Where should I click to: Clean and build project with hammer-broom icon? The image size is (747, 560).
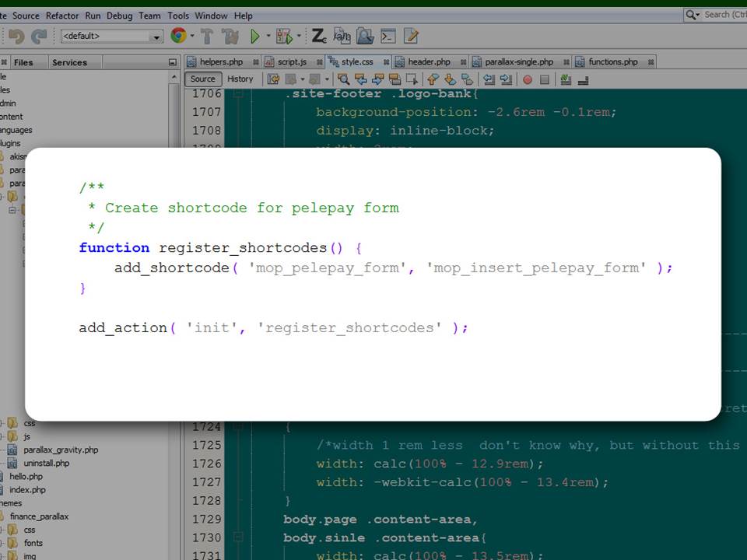230,37
